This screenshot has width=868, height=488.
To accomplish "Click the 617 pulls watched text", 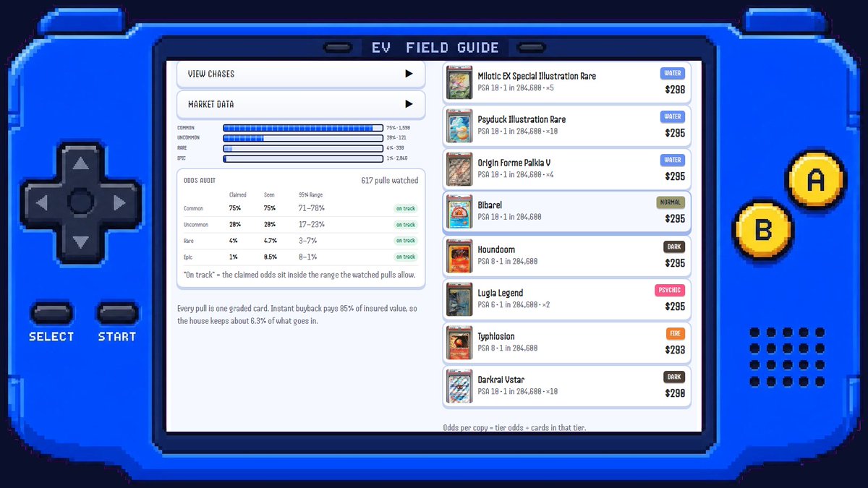I will (389, 180).
